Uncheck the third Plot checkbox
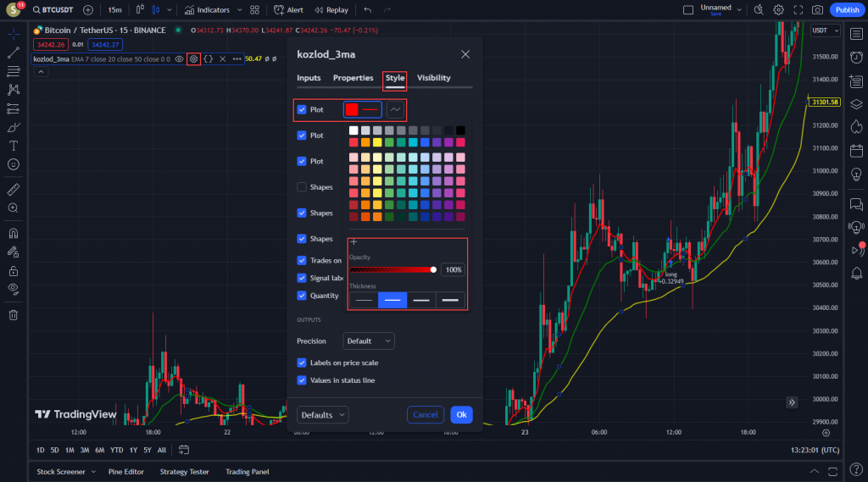Viewport: 868px width, 482px height. click(302, 161)
